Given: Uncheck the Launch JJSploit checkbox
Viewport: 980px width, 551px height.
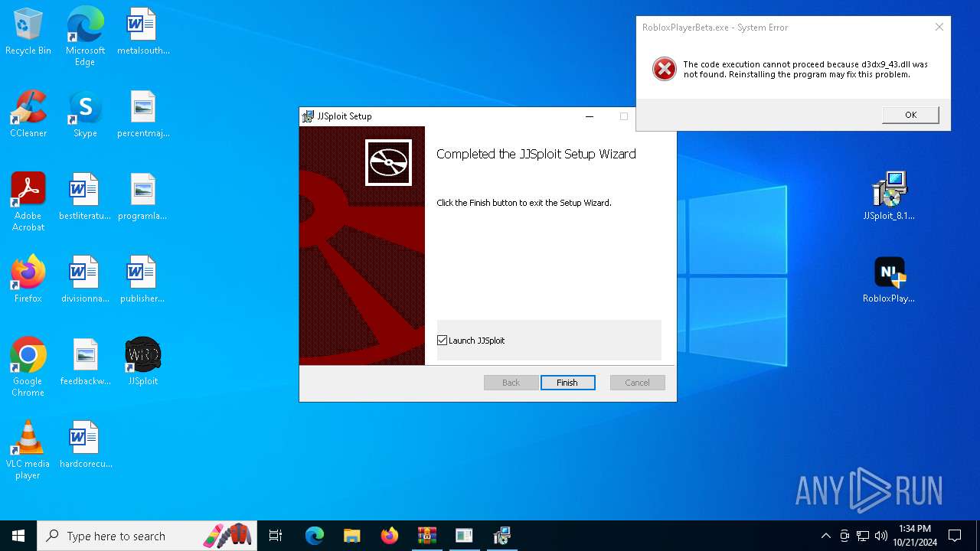Looking at the screenshot, I should click(x=442, y=341).
